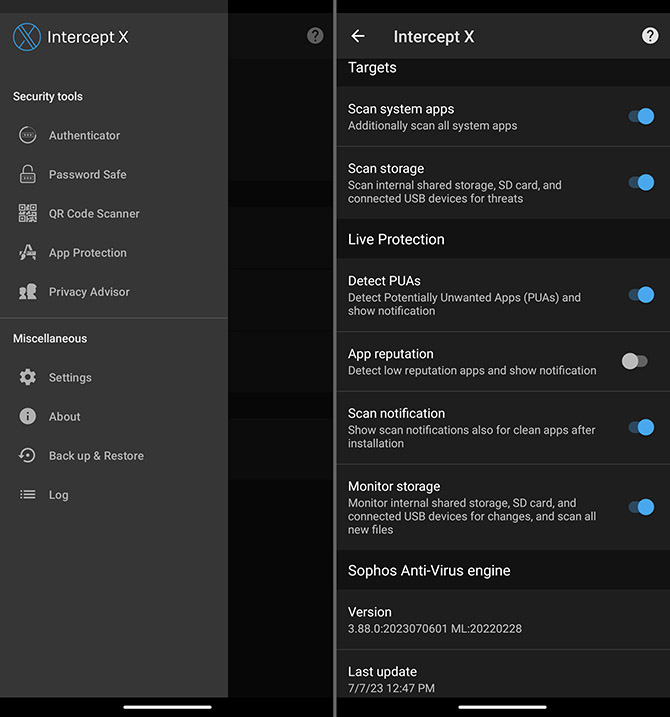Click the Last update 7/7/23 entry
670x717 pixels.
pos(504,674)
